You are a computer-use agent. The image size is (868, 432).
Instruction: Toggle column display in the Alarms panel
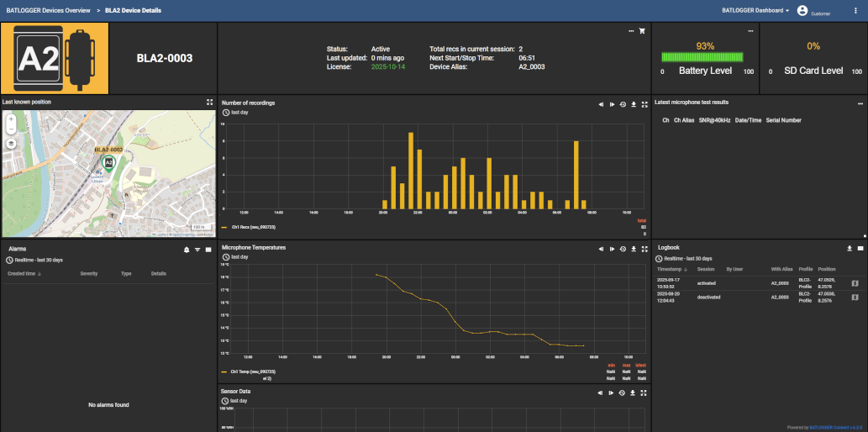coord(208,250)
